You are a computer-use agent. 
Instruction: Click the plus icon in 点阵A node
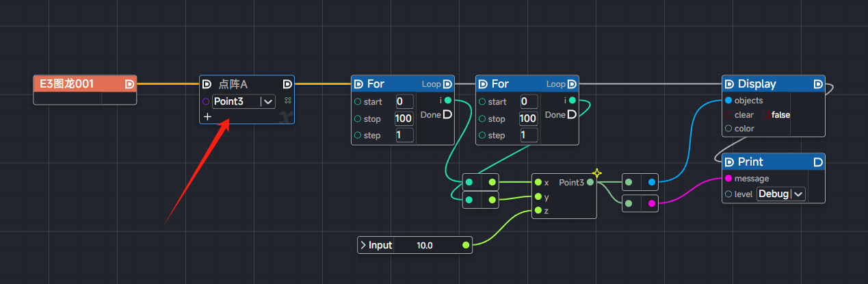coord(207,117)
